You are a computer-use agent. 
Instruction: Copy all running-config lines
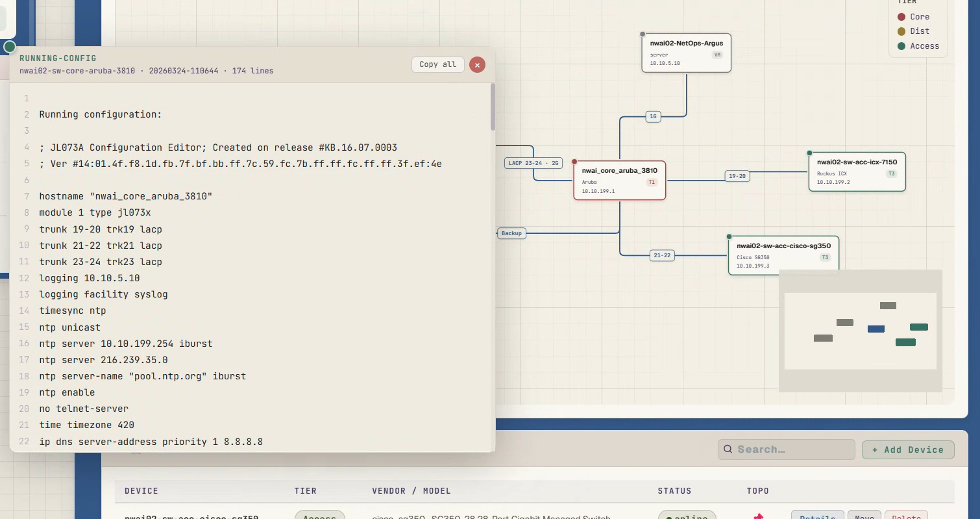pyautogui.click(x=437, y=64)
